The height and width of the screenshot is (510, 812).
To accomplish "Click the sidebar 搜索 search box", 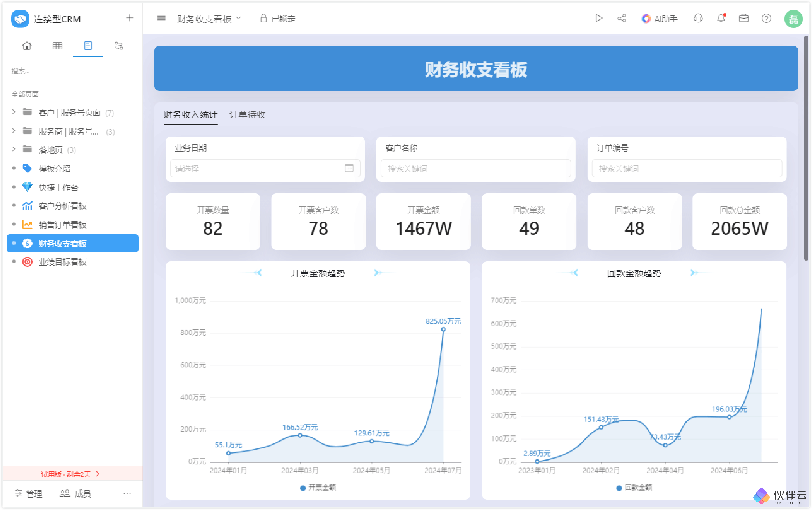I will coord(72,71).
